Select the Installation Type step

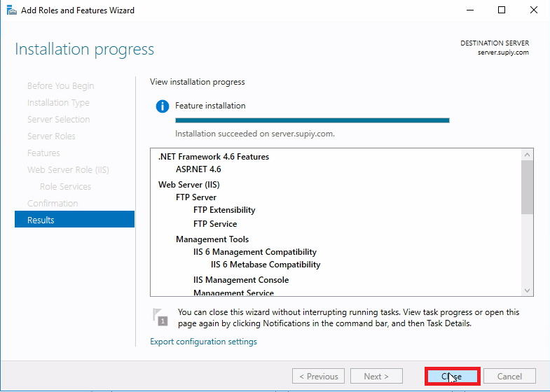[x=58, y=103]
